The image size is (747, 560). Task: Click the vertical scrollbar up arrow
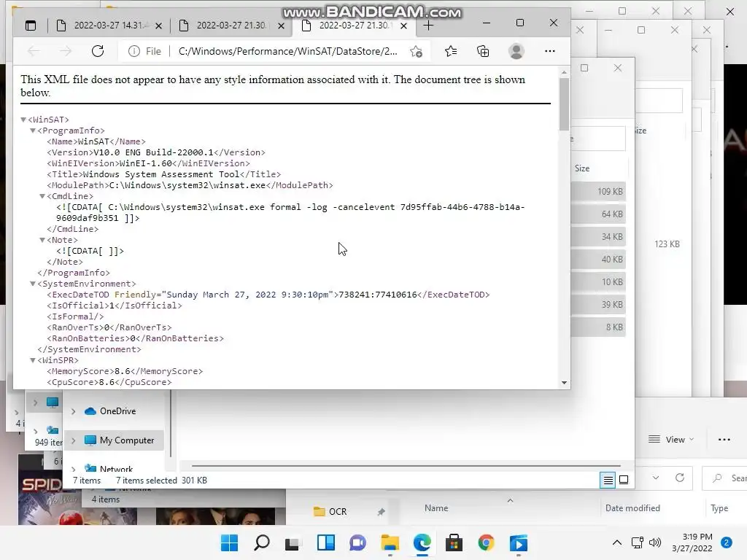[564, 72]
